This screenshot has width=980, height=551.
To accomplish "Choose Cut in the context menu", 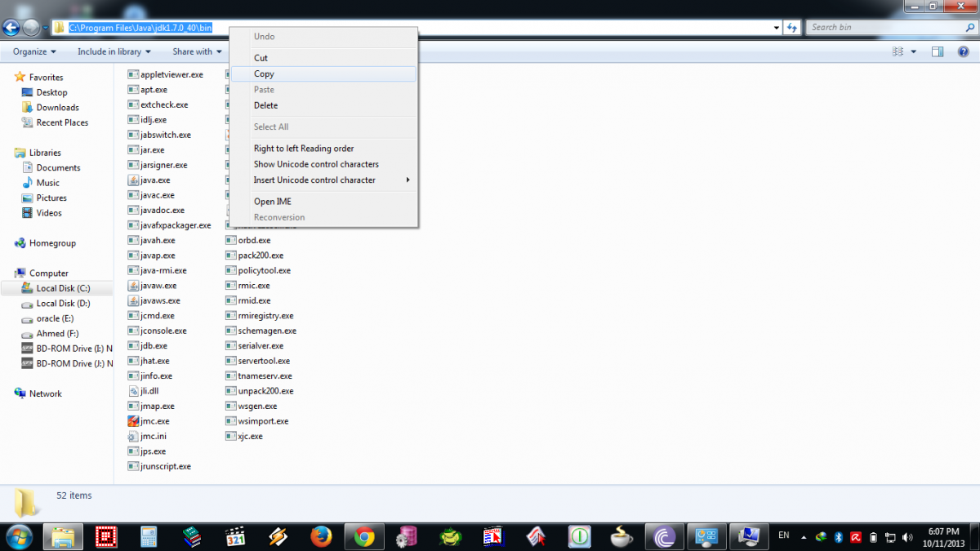I will click(x=261, y=58).
